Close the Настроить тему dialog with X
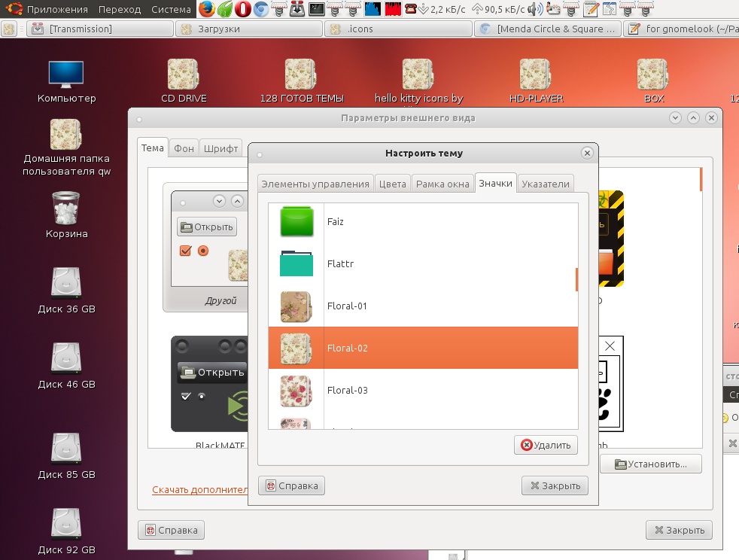Image resolution: width=739 pixels, height=560 pixels. [587, 153]
